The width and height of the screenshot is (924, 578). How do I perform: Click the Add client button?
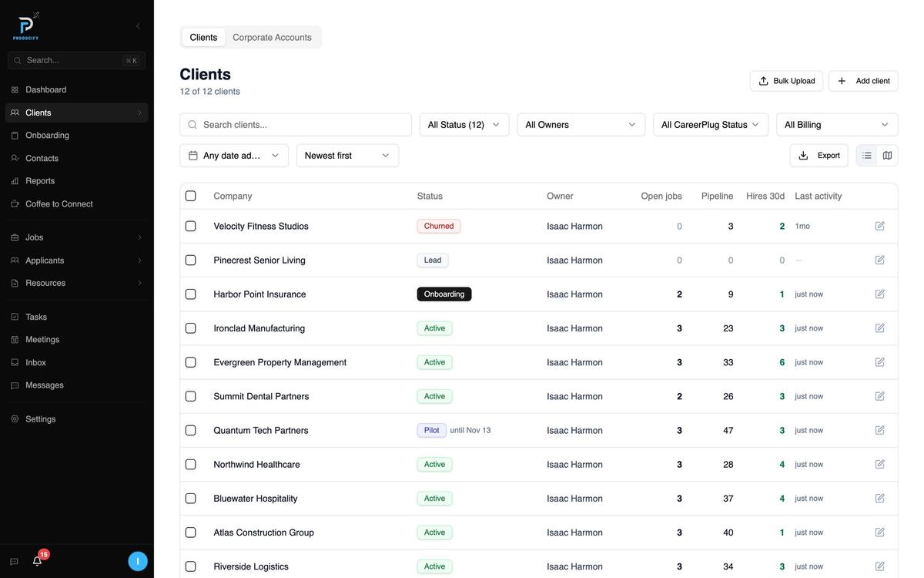click(x=863, y=81)
